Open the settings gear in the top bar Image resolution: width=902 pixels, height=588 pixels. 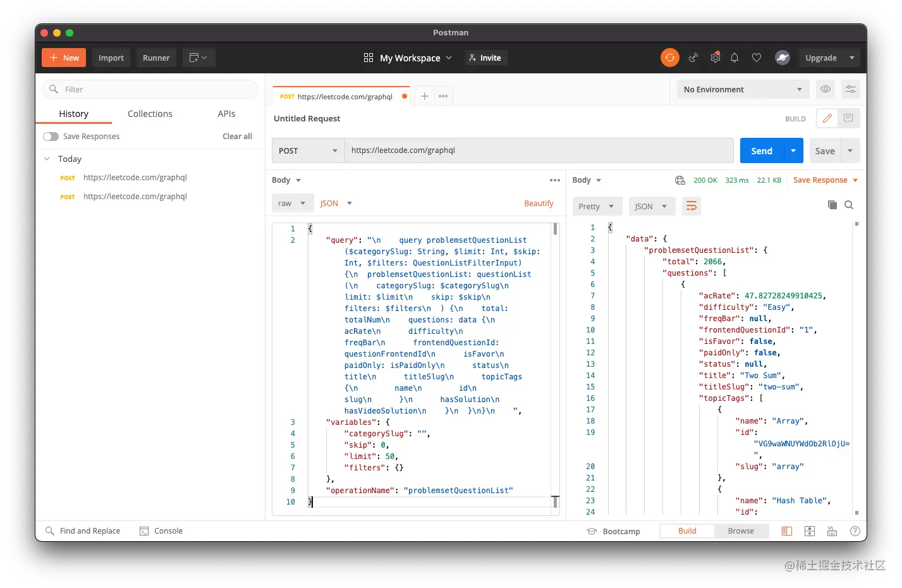(715, 58)
